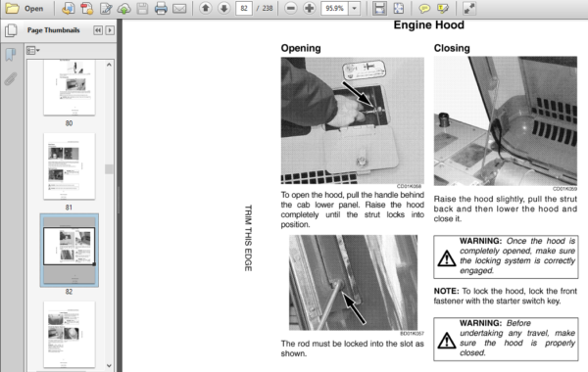Select the page 81 thumbnail
The width and height of the screenshot is (588, 372).
(69, 166)
